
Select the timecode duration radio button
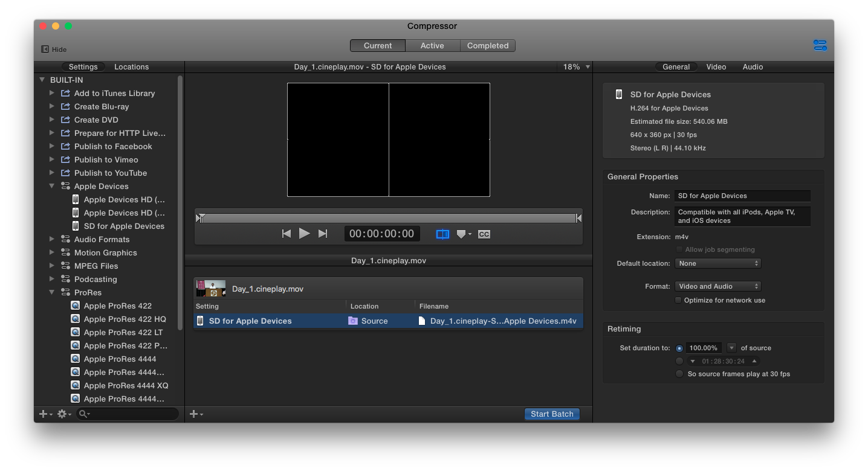pyautogui.click(x=679, y=361)
